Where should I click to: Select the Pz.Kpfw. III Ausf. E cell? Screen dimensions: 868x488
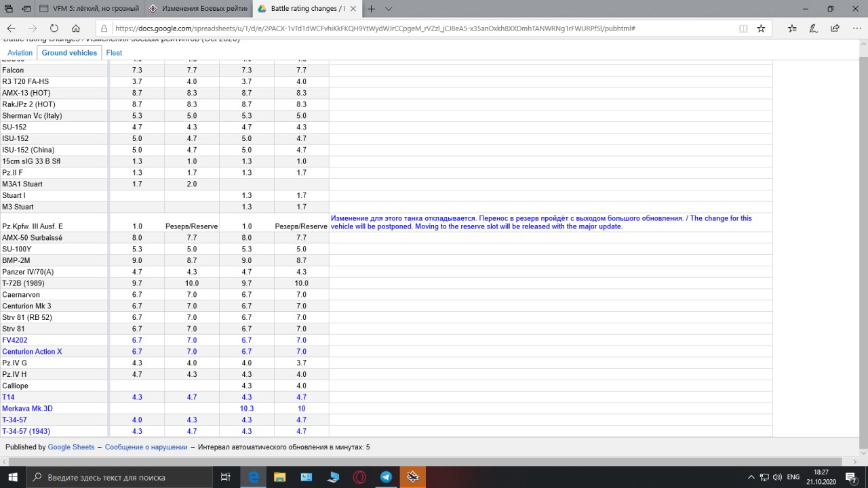coord(54,222)
